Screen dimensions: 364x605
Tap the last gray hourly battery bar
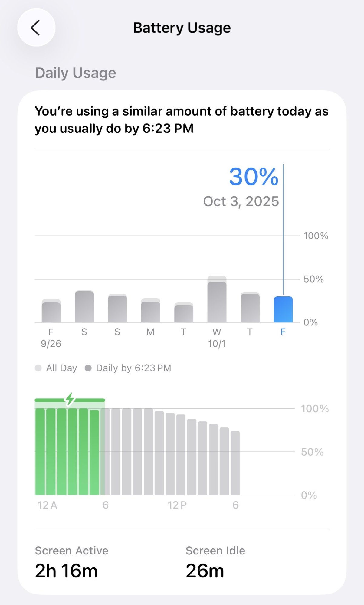[235, 463]
